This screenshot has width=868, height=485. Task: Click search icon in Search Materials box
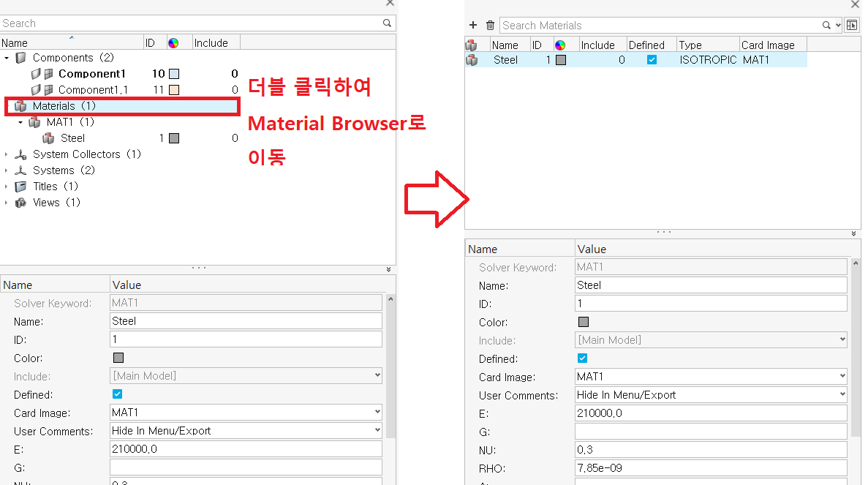(x=826, y=25)
